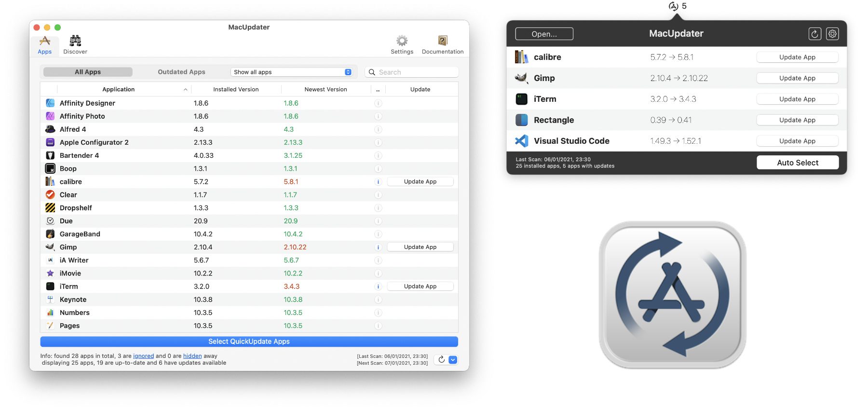Screen dimensions: 868x410
Task: Open Settings gear in main toolbar
Action: [x=402, y=41]
